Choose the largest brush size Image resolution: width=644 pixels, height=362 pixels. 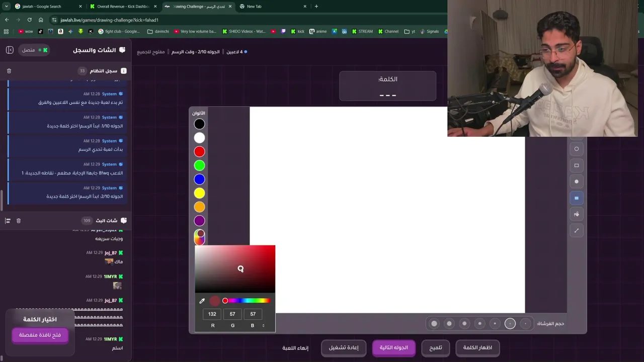tap(434, 324)
